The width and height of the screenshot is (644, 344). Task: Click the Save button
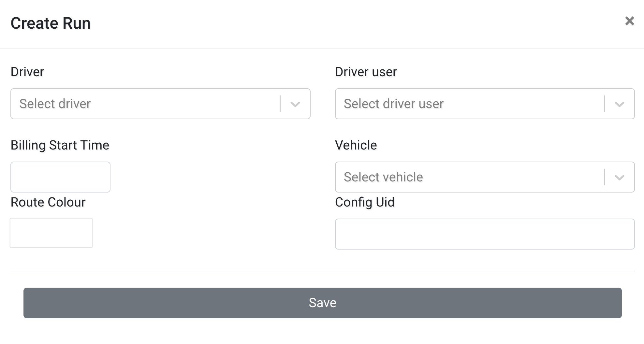pos(322,303)
